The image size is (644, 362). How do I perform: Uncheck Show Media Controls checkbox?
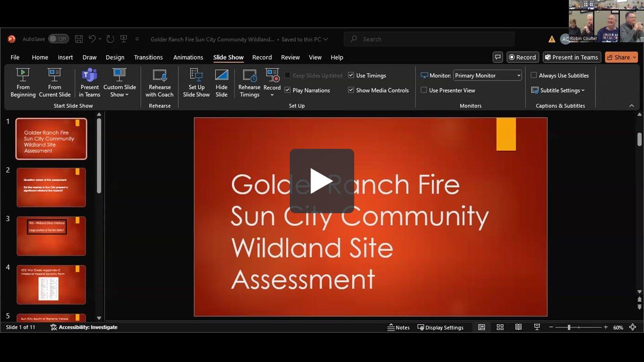351,90
